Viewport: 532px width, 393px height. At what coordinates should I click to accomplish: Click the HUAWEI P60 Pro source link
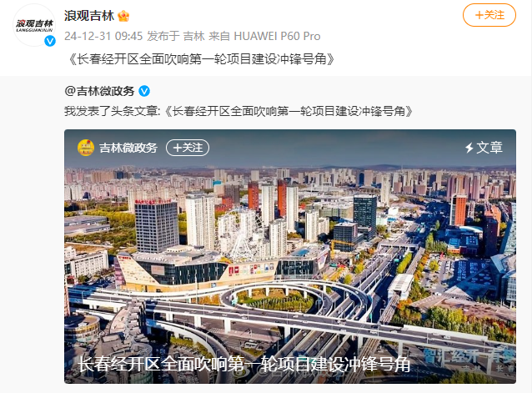coord(277,36)
